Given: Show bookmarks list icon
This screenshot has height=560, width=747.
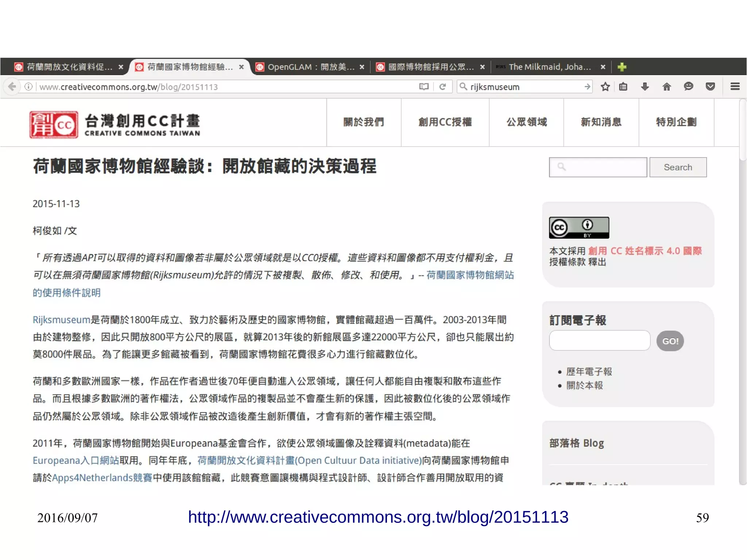Looking at the screenshot, I should [623, 87].
